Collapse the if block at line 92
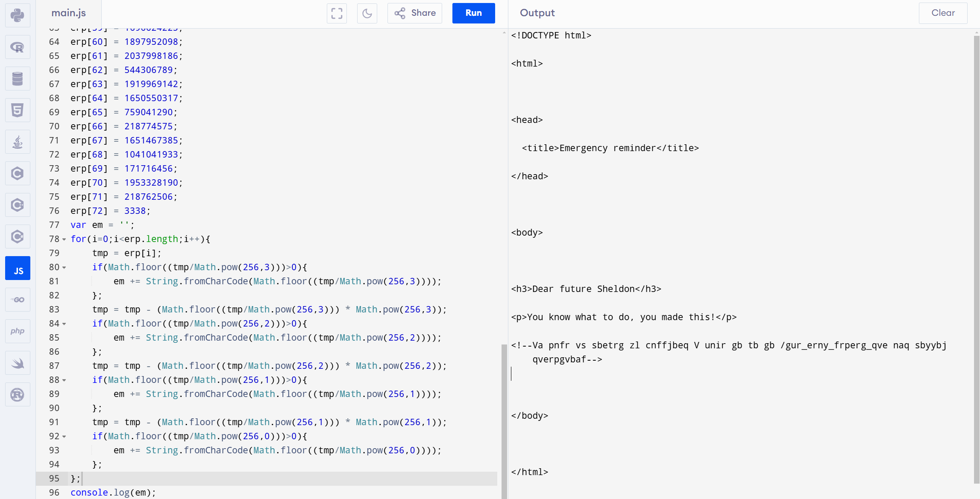 [x=64, y=437]
